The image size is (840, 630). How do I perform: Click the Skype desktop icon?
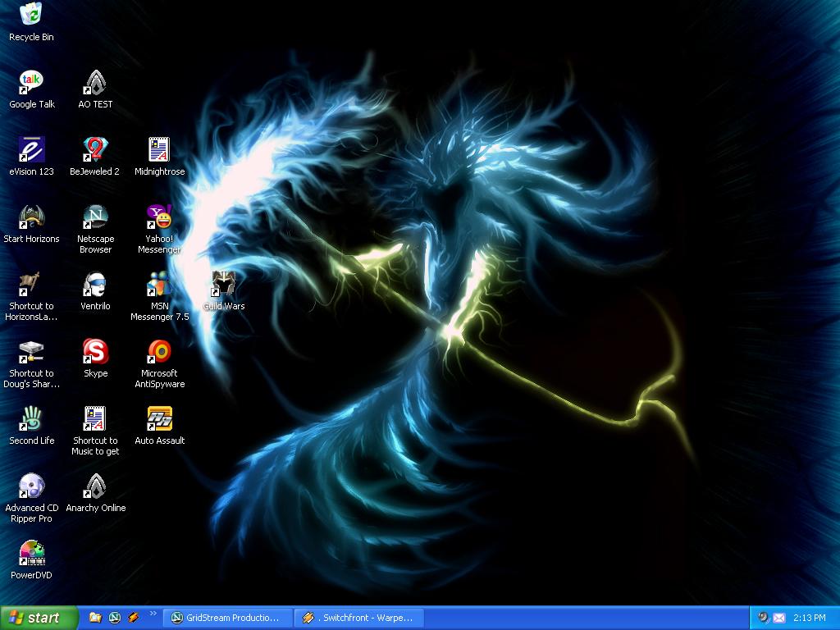click(x=95, y=351)
